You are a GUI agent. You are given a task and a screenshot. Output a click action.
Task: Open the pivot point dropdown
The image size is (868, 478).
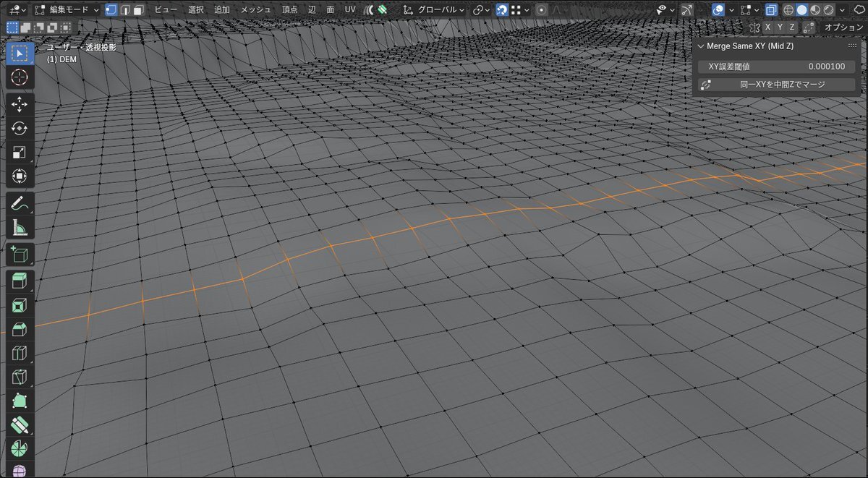pos(480,10)
